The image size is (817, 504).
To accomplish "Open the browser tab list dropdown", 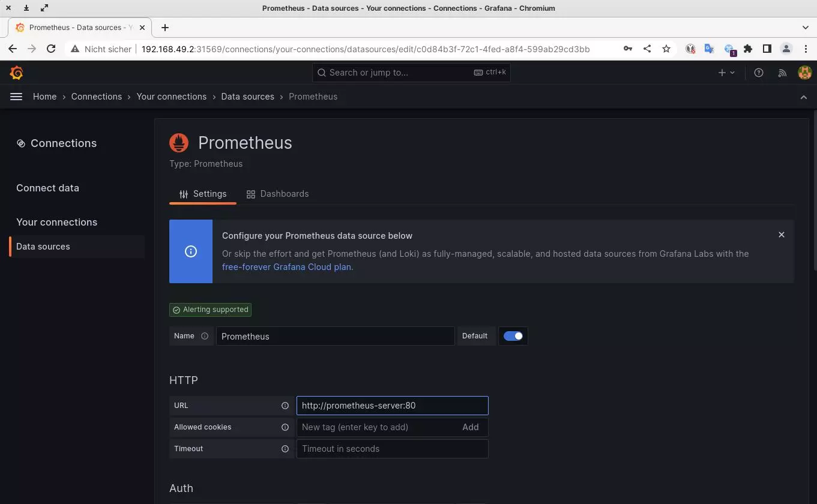I will pyautogui.click(x=805, y=28).
